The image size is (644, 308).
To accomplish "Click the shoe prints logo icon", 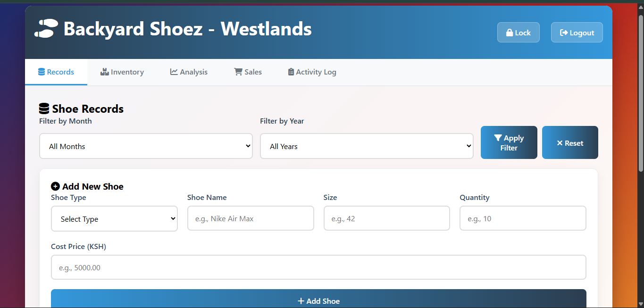I will pos(46,29).
